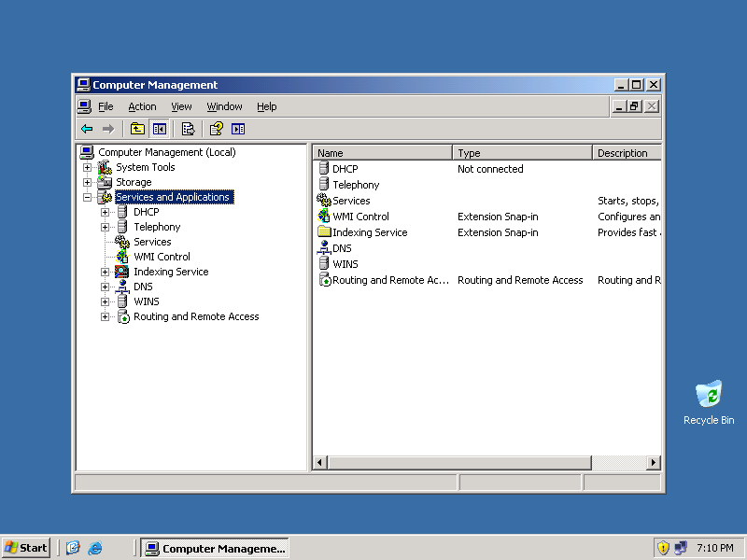
Task: Expand the DNS tree node
Action: tap(105, 287)
